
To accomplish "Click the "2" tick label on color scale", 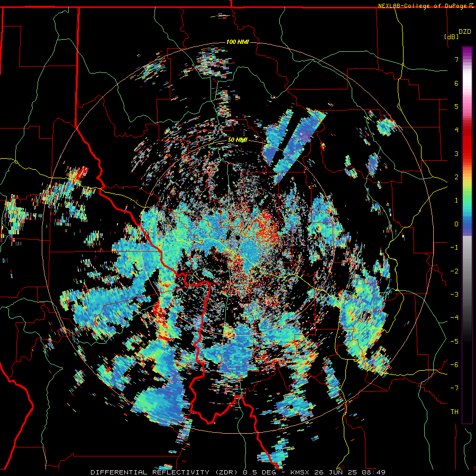I will coord(456,177).
